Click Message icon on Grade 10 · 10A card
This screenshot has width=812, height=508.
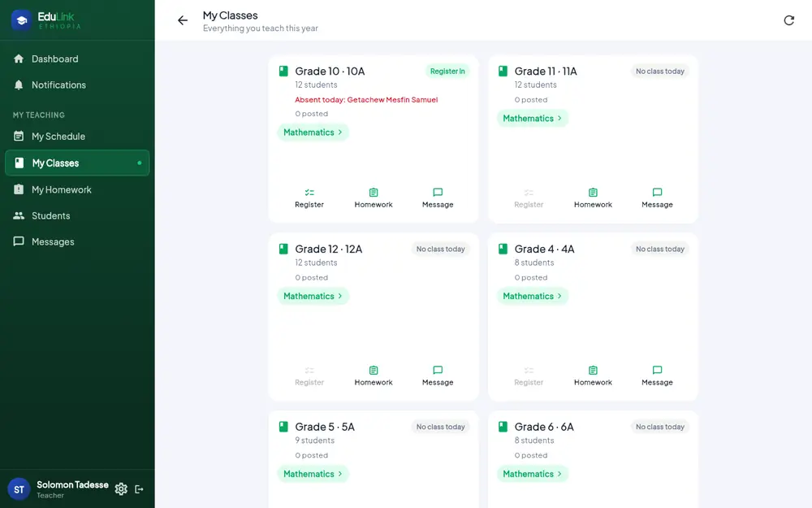pos(438,193)
